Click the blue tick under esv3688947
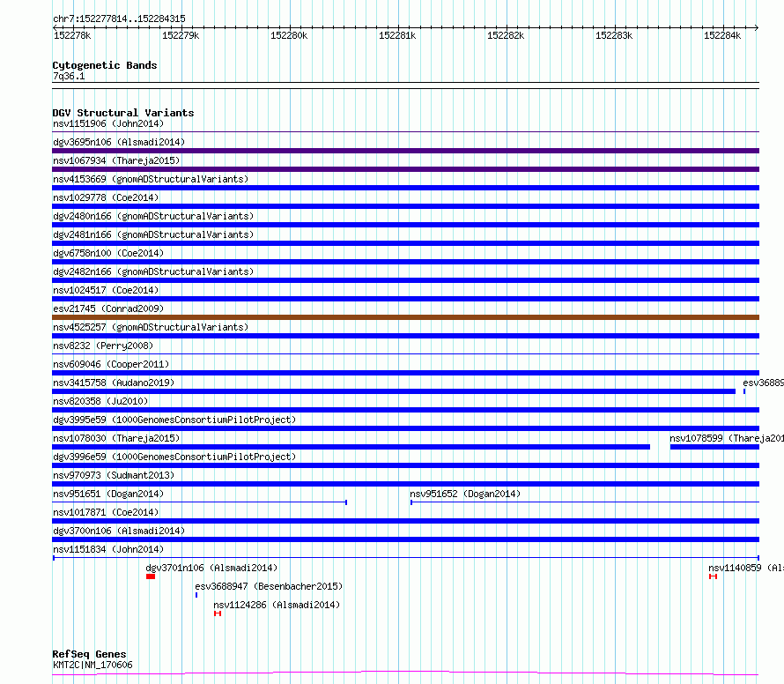Screen dimensions: 784x684 tap(196, 595)
